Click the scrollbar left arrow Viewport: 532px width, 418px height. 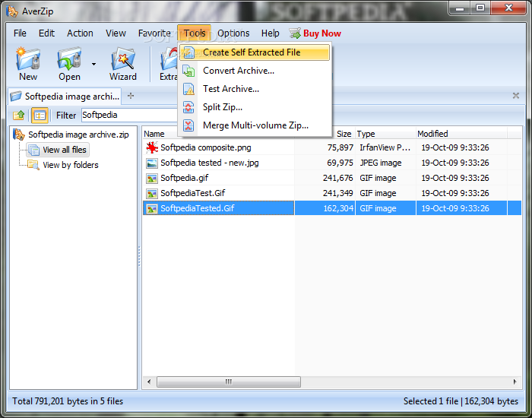(149, 382)
